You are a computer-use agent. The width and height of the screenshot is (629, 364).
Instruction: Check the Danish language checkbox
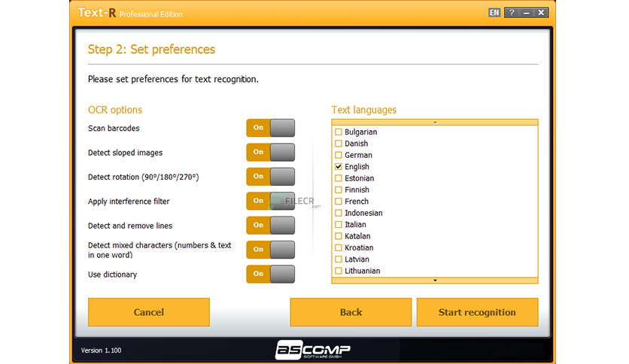tap(339, 144)
